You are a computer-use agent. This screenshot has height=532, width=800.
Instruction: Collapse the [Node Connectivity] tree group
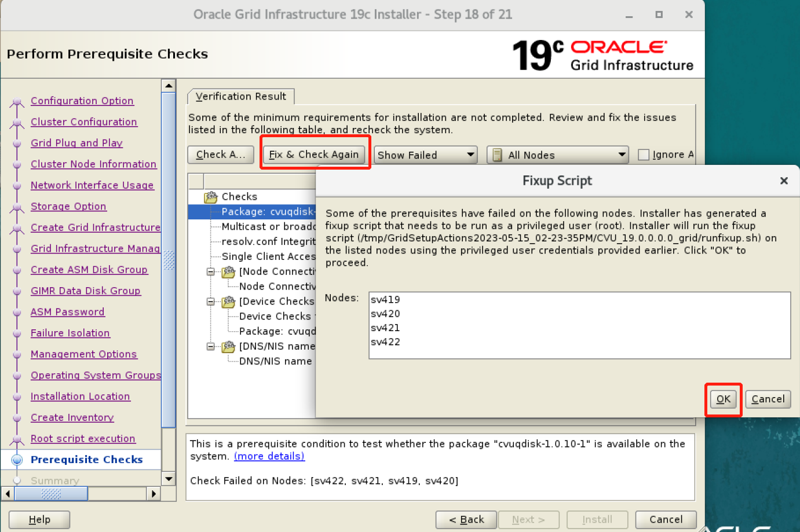point(211,271)
